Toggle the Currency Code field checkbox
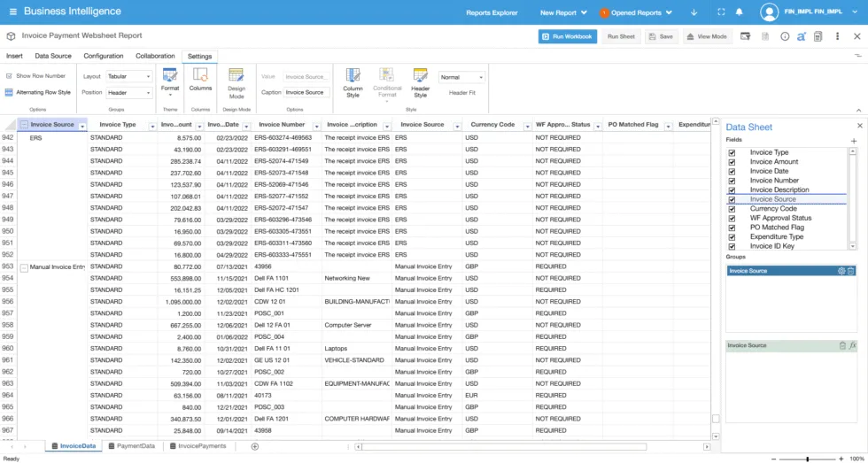The image size is (868, 463). pyautogui.click(x=732, y=209)
